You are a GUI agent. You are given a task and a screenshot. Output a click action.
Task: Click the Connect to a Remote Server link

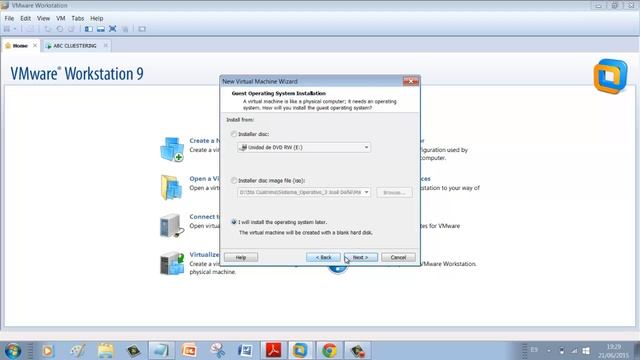(204, 216)
